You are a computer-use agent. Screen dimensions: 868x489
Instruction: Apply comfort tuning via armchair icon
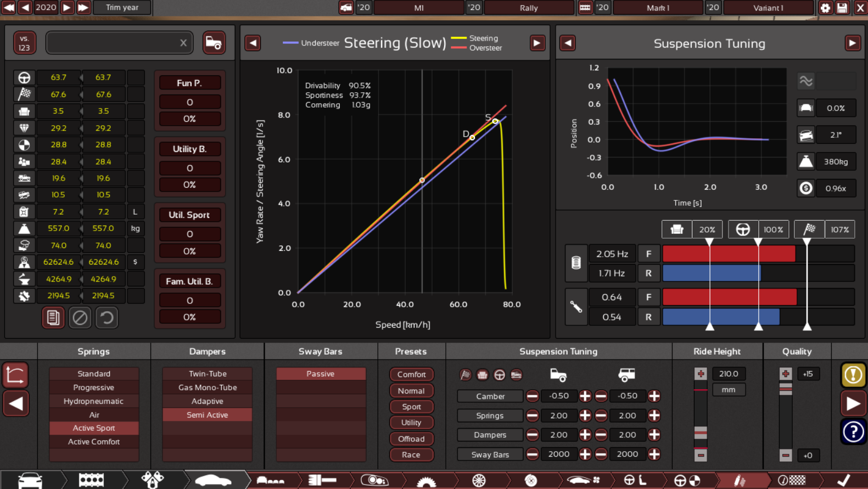click(x=483, y=375)
